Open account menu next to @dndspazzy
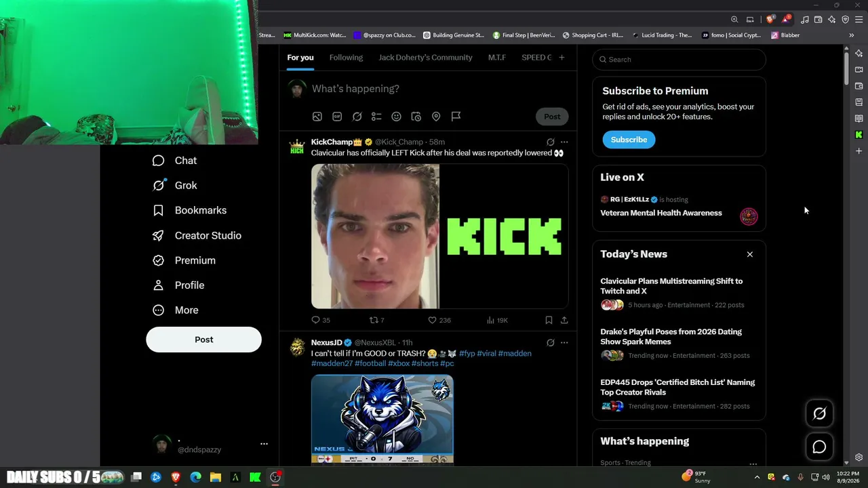 click(264, 444)
